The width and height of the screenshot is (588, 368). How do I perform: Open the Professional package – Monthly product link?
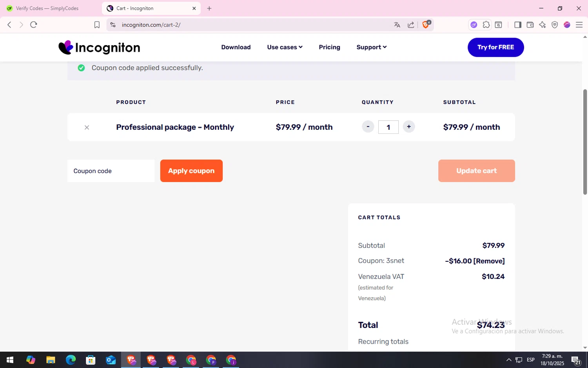pos(175,127)
